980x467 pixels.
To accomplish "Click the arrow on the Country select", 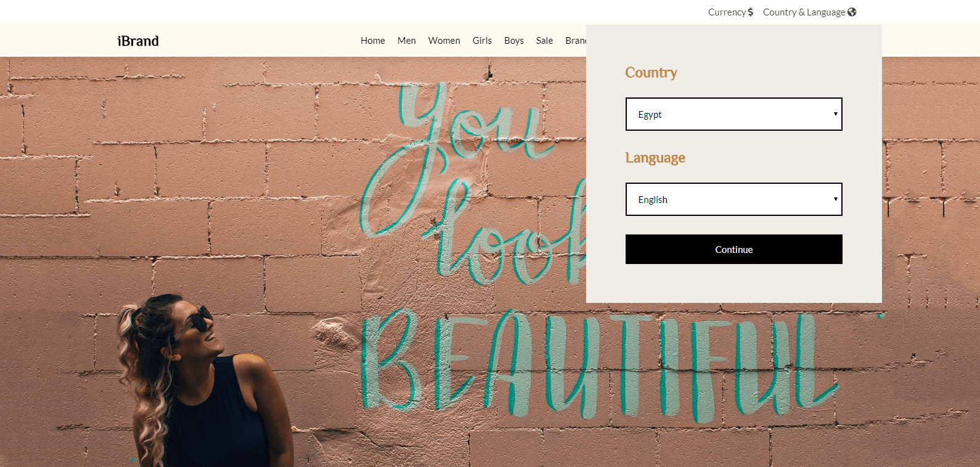I will click(x=835, y=114).
